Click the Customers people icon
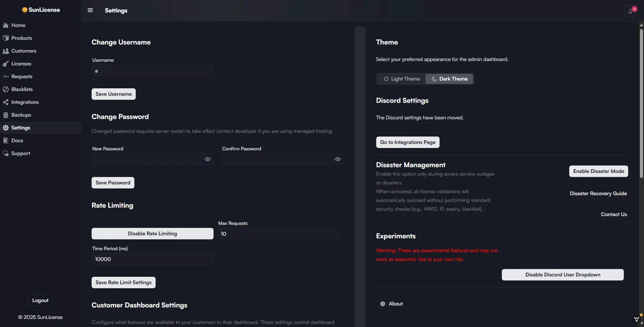This screenshot has height=327, width=644. [x=6, y=51]
